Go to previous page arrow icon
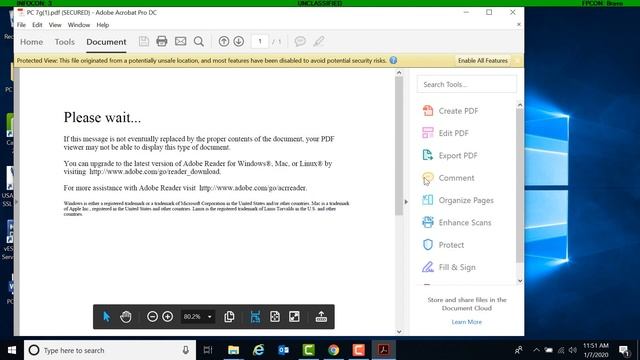The height and width of the screenshot is (360, 640). (224, 41)
